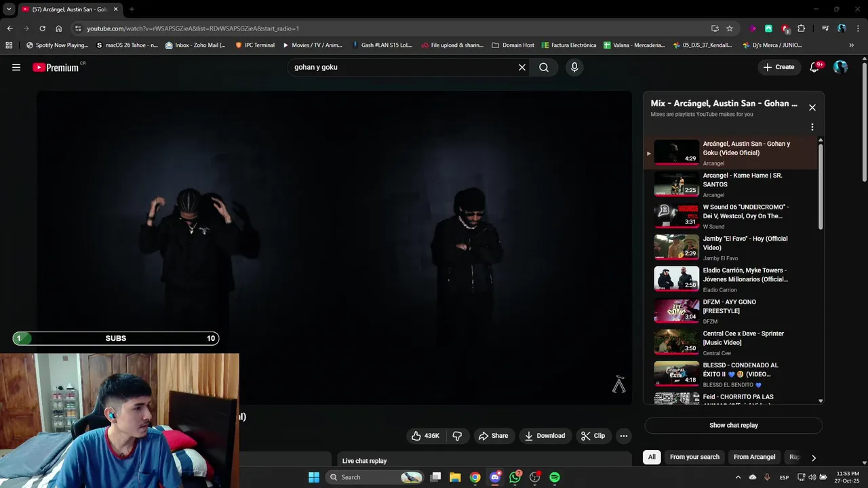Click the Create button
The image size is (868, 488).
click(x=778, y=67)
